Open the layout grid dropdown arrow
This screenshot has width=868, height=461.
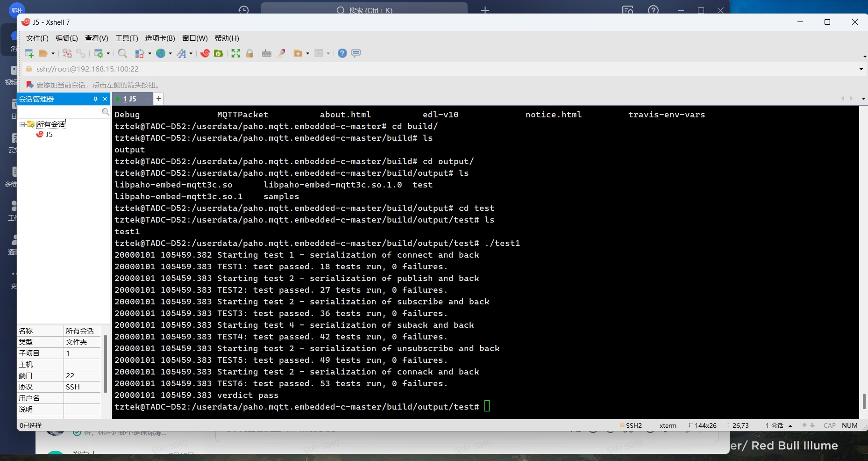coord(328,53)
